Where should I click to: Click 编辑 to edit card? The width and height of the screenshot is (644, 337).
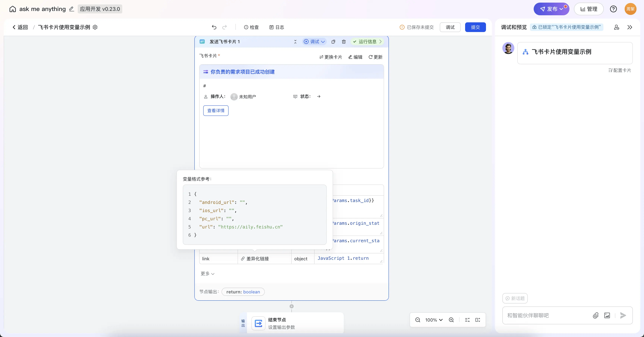point(355,57)
